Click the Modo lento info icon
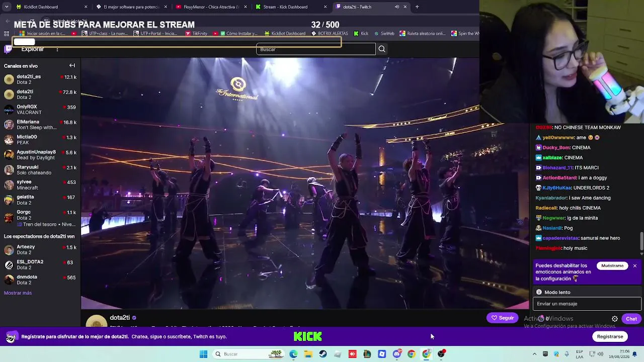The image size is (644, 362). click(x=539, y=292)
